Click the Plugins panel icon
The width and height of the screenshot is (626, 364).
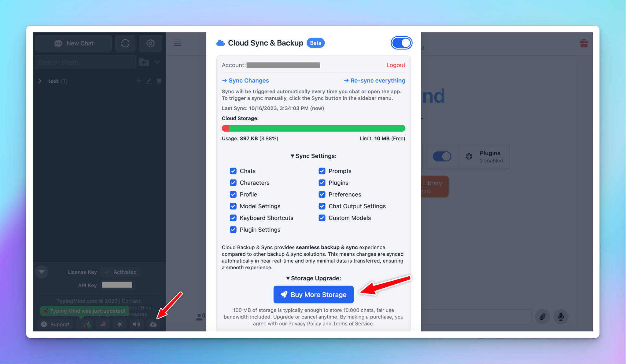(x=469, y=156)
